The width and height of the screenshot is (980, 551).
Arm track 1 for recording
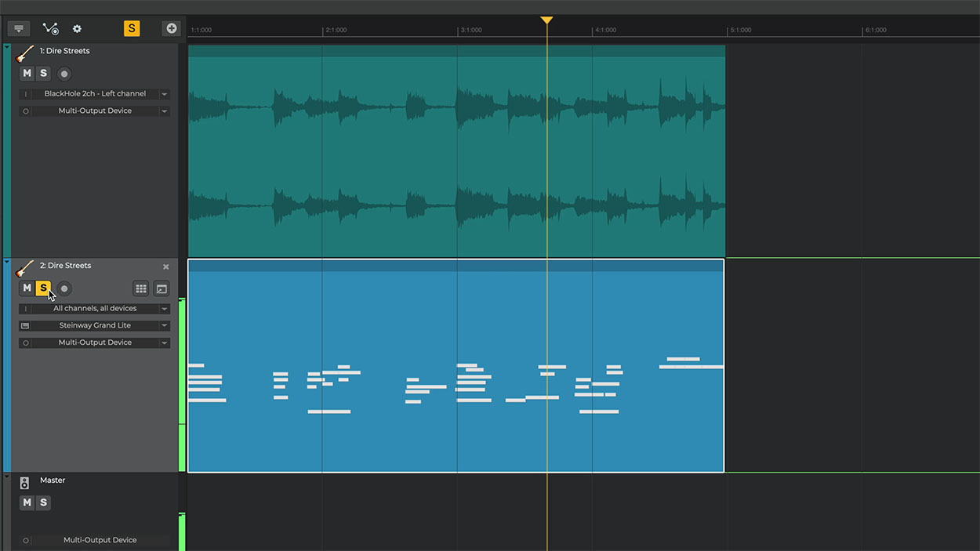64,74
